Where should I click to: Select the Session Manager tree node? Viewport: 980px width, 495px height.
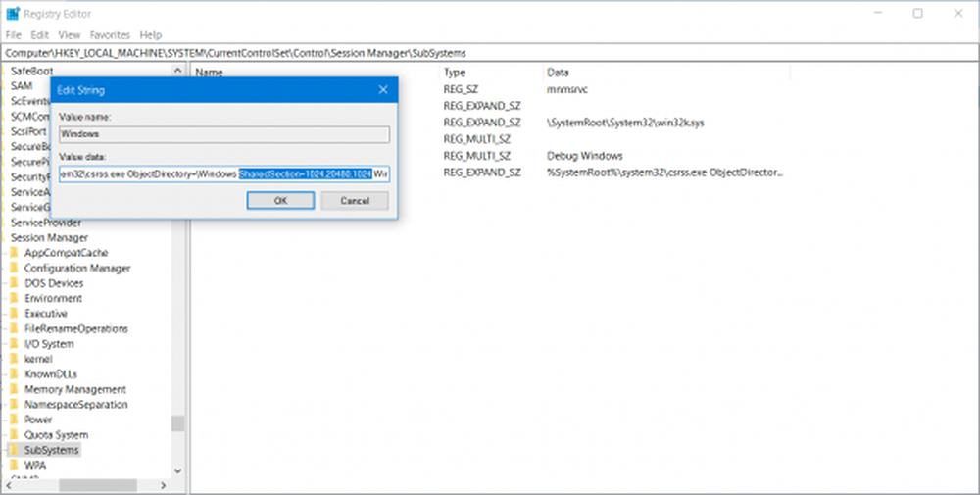click(x=49, y=237)
